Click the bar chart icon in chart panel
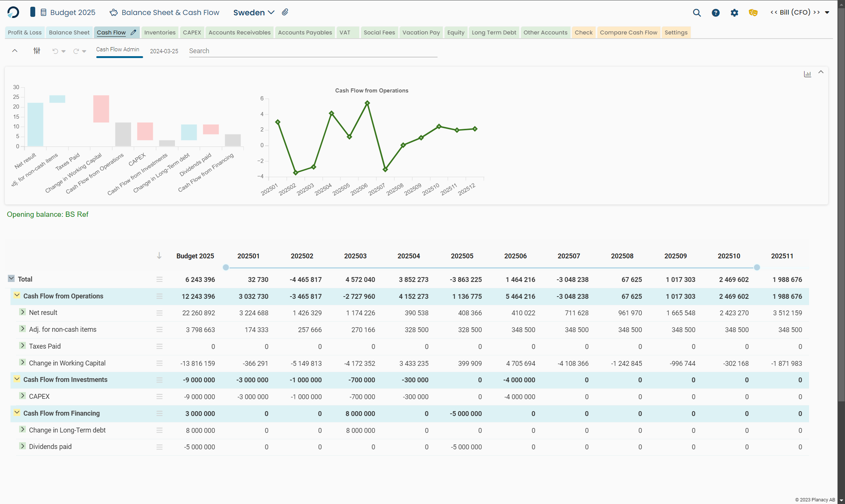Screen dimensions: 845x504 point(807,74)
